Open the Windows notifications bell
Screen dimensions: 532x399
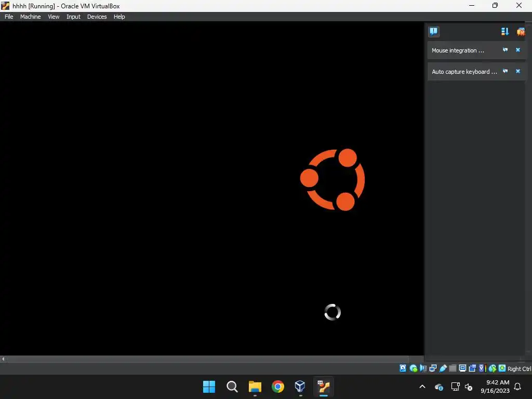(518, 387)
